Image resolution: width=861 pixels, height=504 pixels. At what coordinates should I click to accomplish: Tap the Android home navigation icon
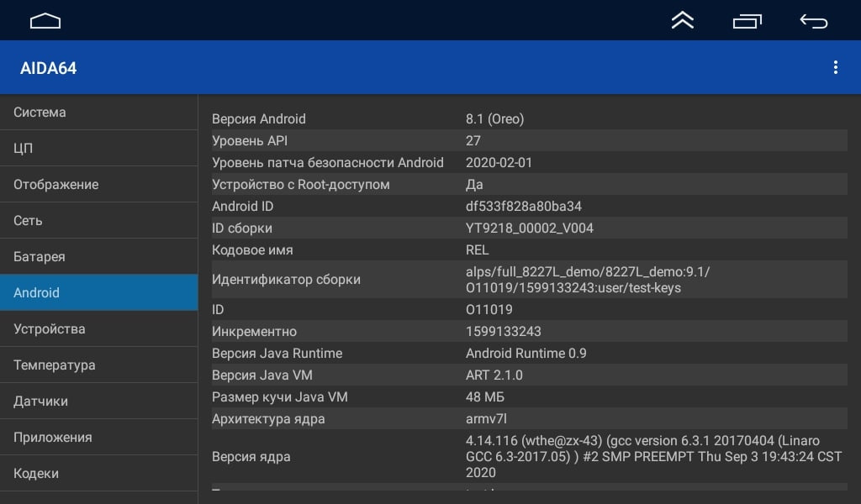click(x=45, y=21)
